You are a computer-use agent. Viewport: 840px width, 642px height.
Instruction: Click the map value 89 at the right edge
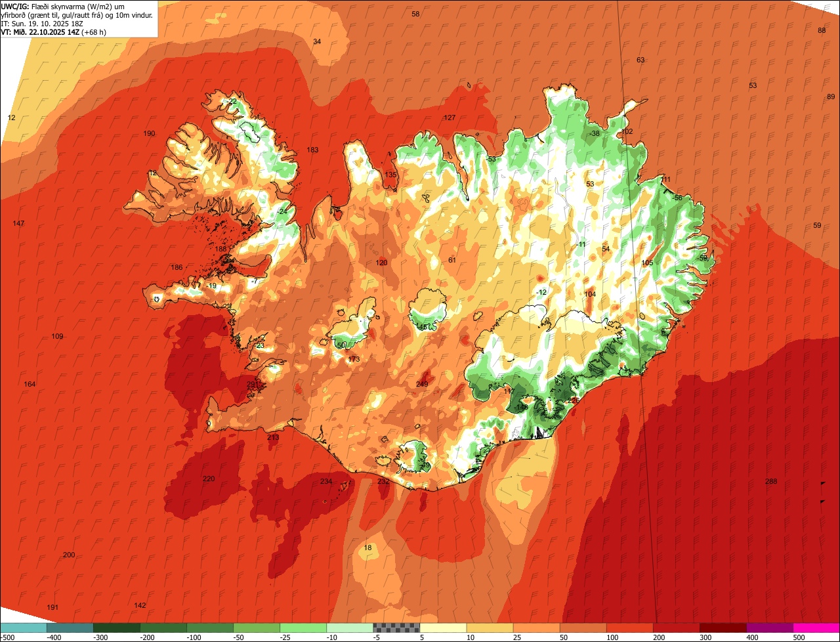click(831, 96)
